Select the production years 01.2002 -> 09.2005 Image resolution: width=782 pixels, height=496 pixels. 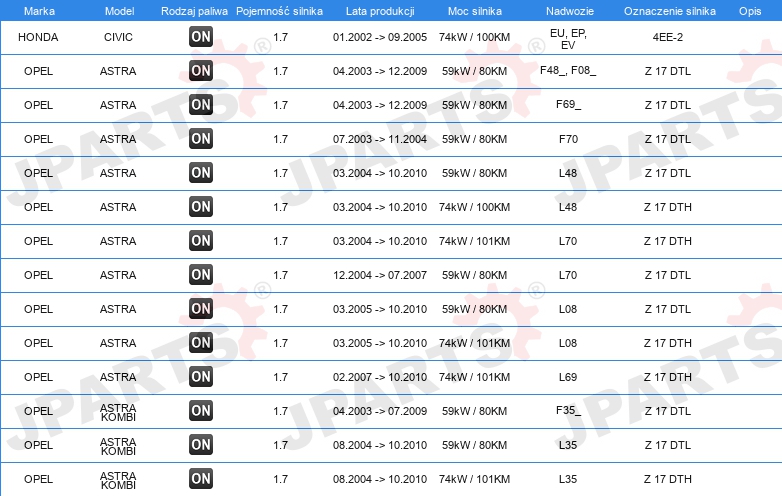click(x=380, y=37)
